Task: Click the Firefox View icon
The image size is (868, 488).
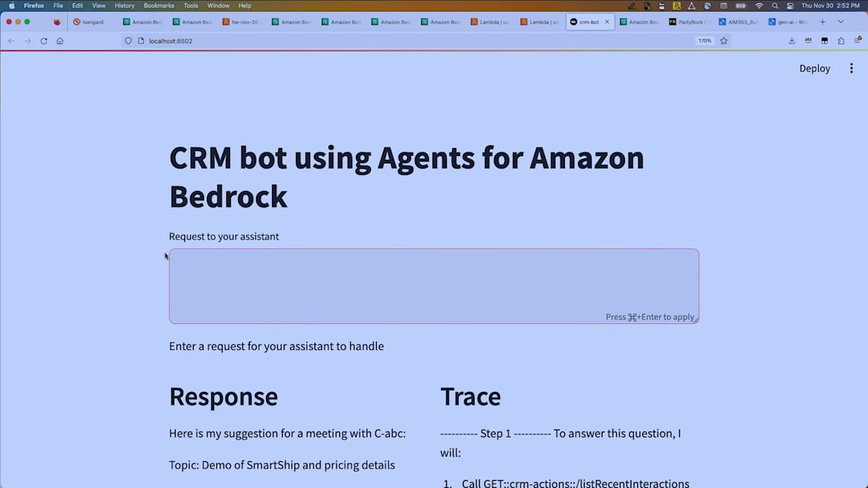Action: tap(57, 22)
